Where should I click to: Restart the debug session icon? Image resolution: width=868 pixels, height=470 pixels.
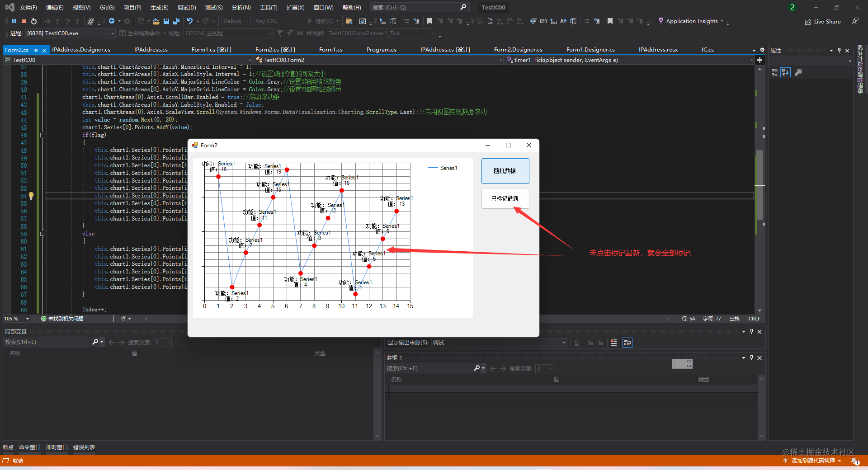coord(34,21)
